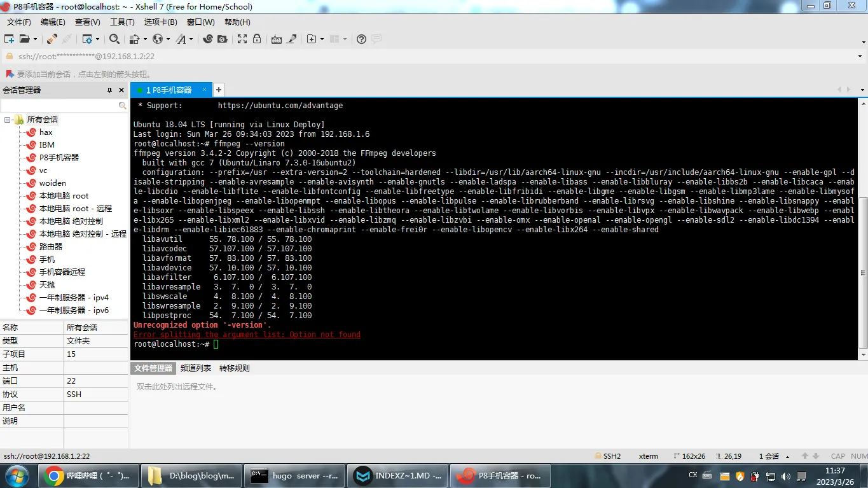The height and width of the screenshot is (488, 868).
Task: Click the Find magnifier icon in toolbar
Action: [114, 39]
